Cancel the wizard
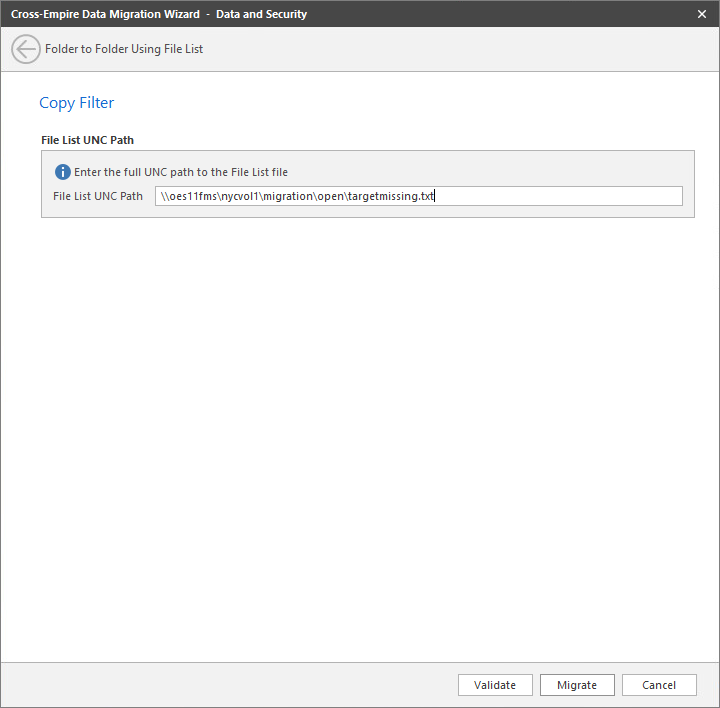Screen dimensions: 720x708 (x=659, y=685)
